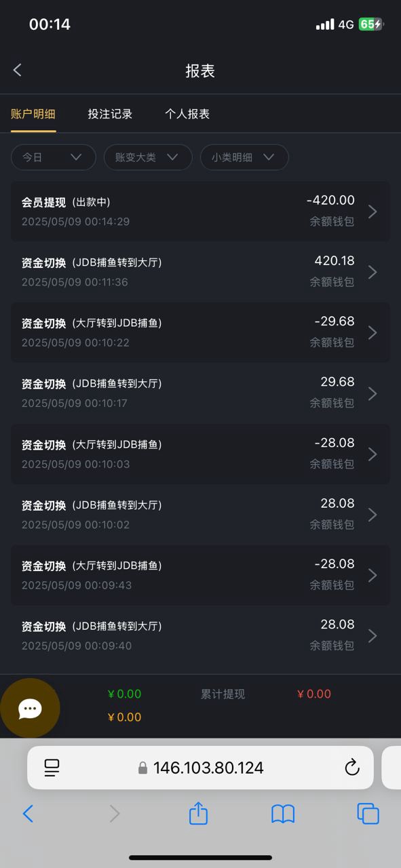Show Safari open tabs icon
401x868 pixels.
point(368,813)
